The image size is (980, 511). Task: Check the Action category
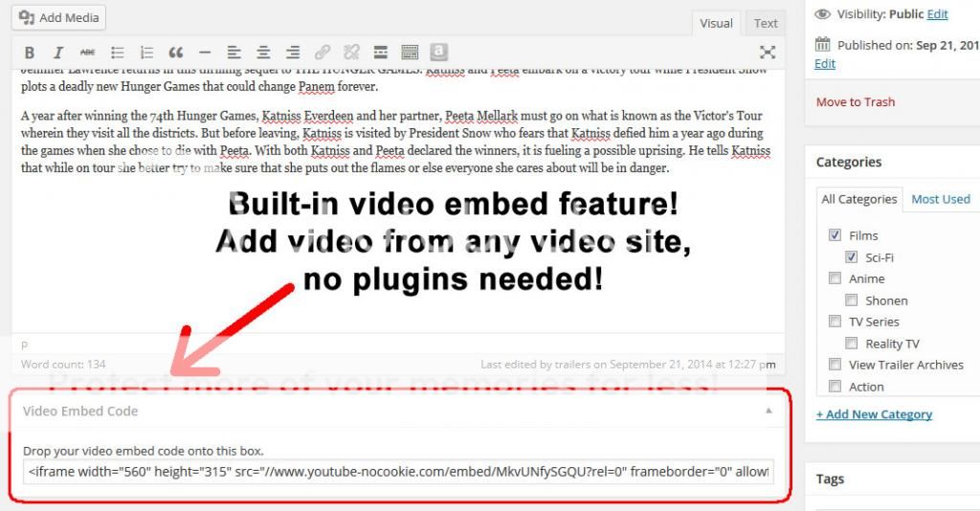[x=835, y=386]
